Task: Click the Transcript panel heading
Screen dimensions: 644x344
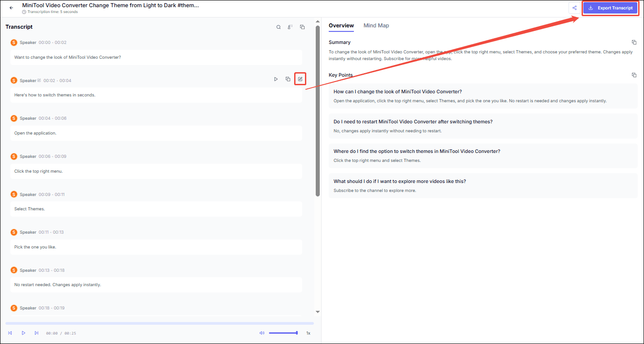Action: (x=19, y=27)
